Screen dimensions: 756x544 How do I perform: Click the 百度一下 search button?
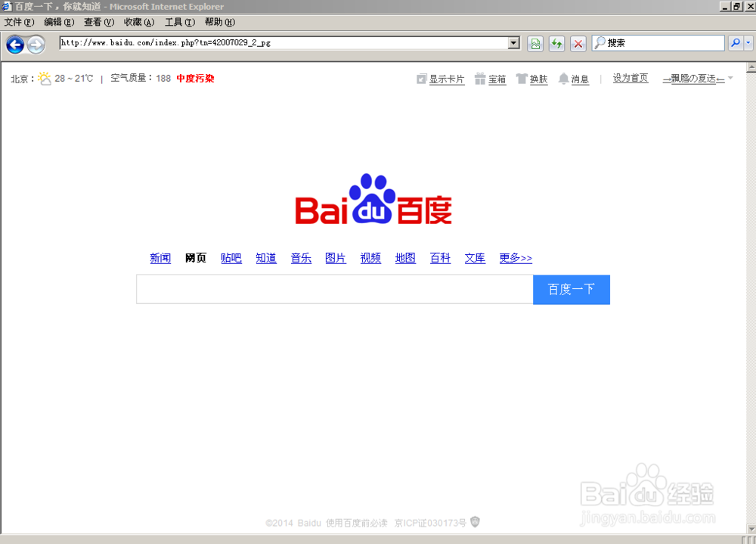pyautogui.click(x=572, y=289)
